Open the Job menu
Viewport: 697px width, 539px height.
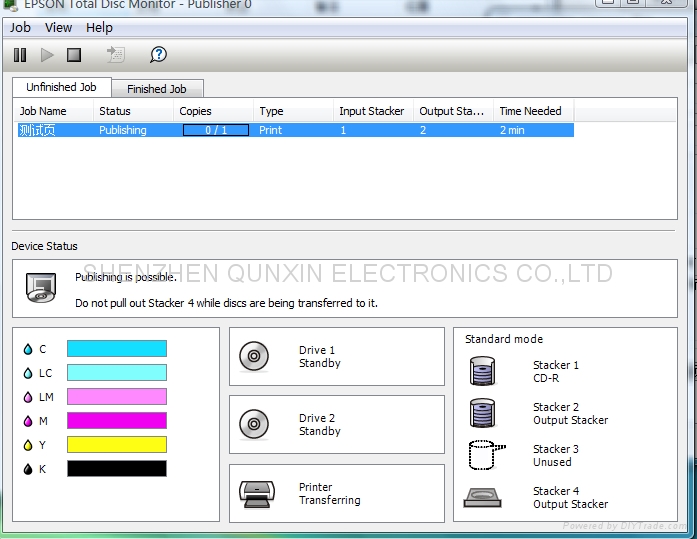coord(20,28)
